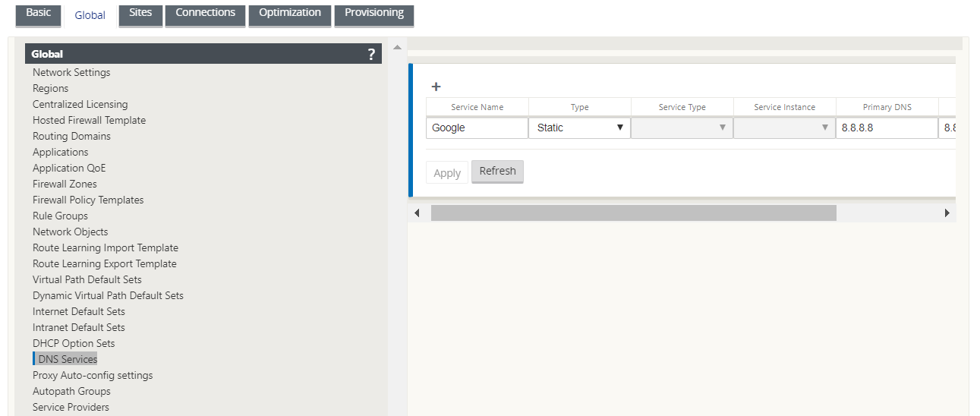Add a new DNS service with plus icon
Viewport: 980px width, 416px height.
point(436,87)
